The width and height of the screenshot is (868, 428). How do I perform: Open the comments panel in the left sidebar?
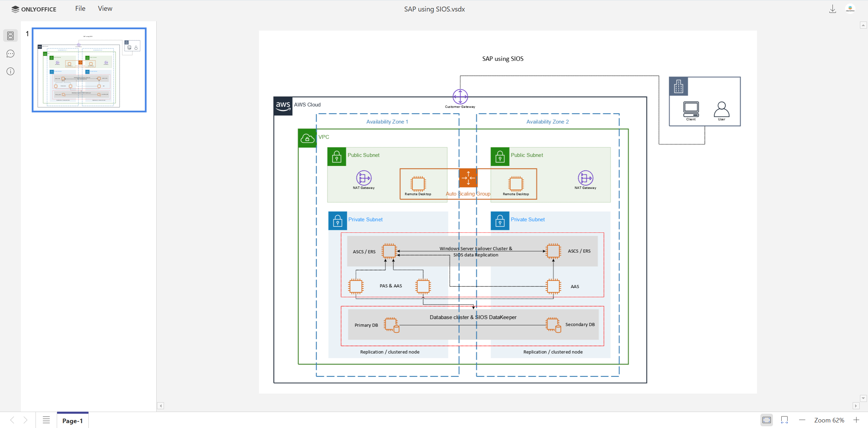10,54
